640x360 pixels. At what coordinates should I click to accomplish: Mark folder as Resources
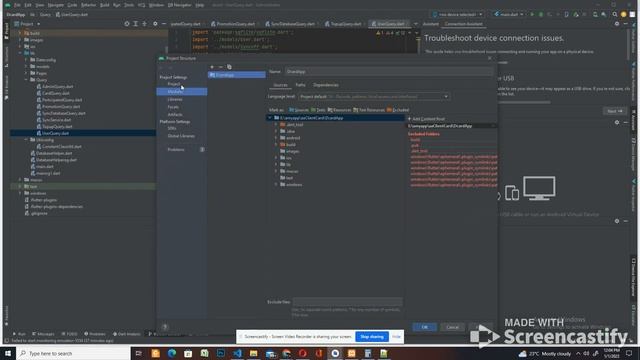tap(339, 110)
